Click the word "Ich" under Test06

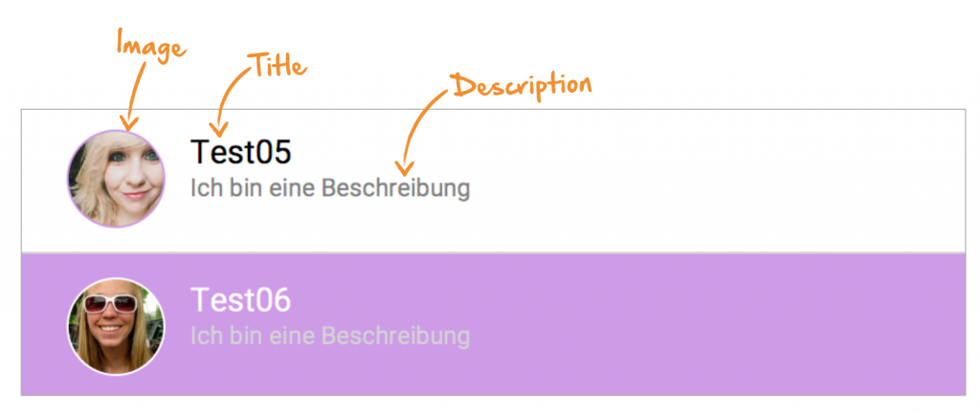click(204, 336)
